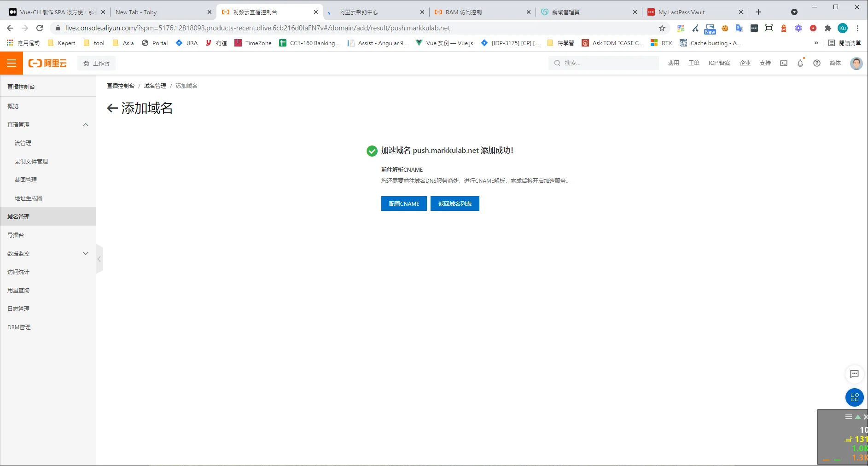
Task: Click the 返回域名列表 button
Action: [454, 204]
